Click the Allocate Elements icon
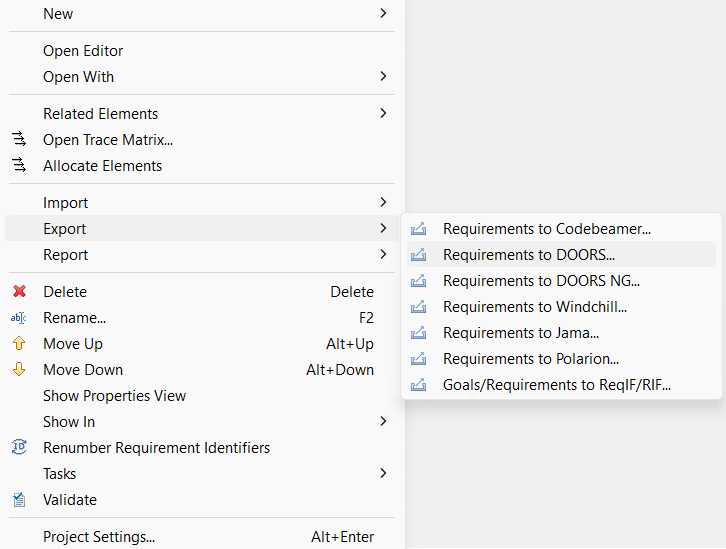The height and width of the screenshot is (549, 726). 19,166
